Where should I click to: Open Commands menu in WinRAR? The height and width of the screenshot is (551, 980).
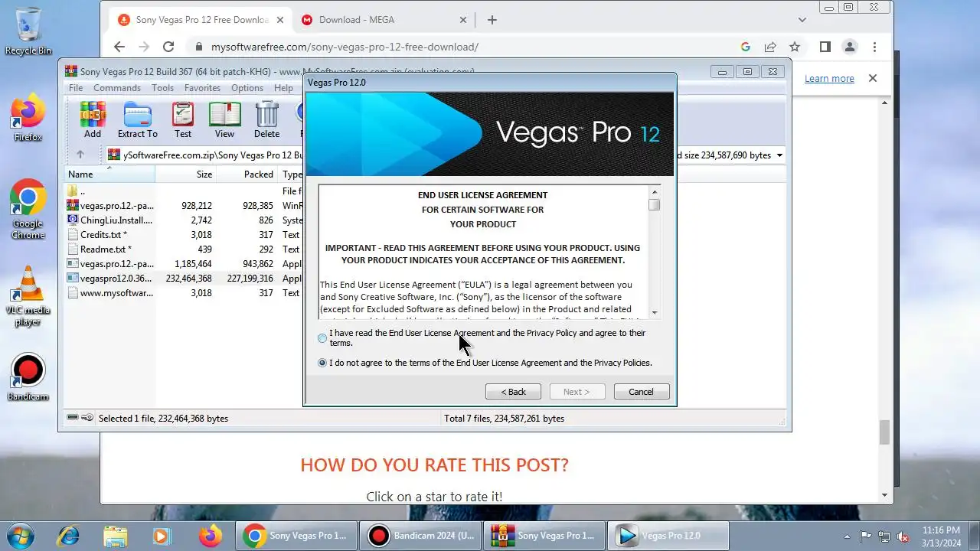point(117,88)
